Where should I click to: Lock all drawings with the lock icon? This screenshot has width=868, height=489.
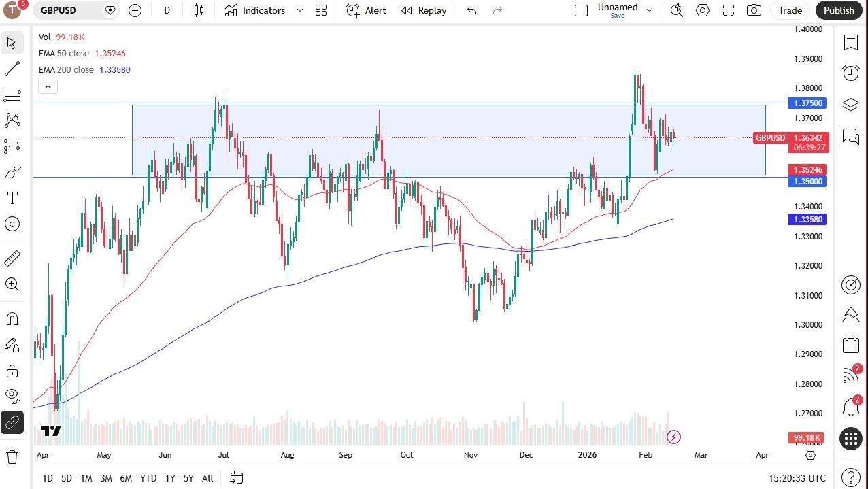click(12, 370)
